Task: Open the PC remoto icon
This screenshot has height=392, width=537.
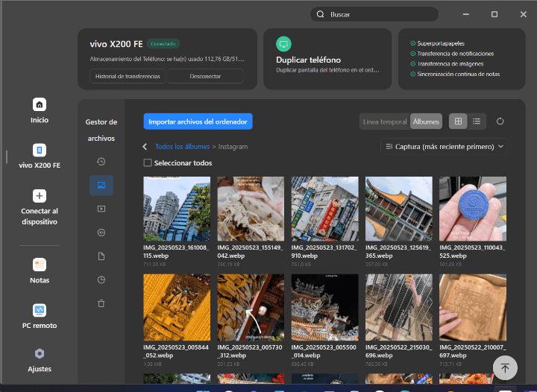Action: (x=40, y=310)
